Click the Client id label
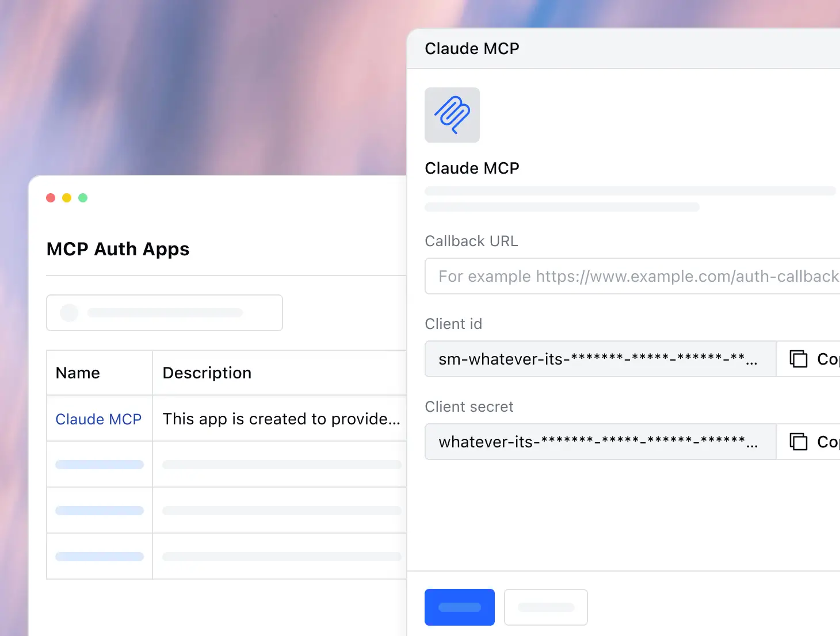 click(453, 324)
